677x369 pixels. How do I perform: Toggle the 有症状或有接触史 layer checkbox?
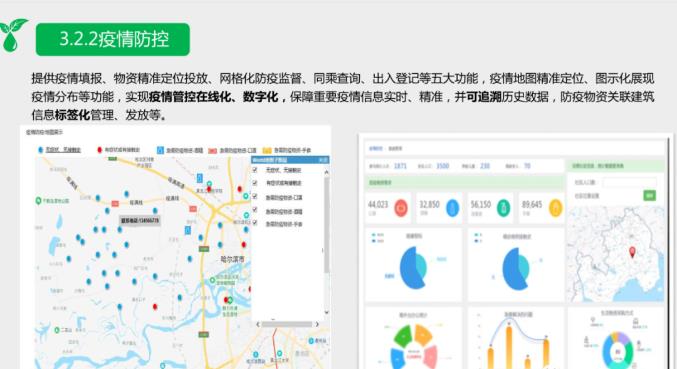click(x=255, y=183)
